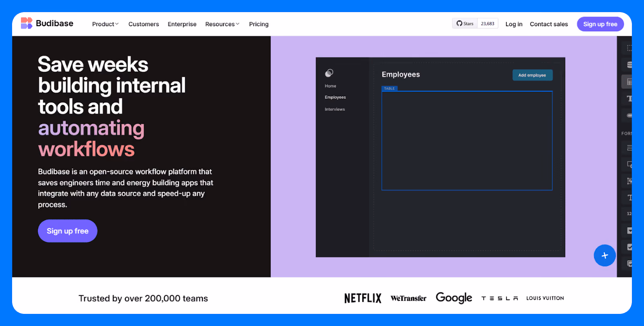Click the NETFLIX logo
Screen dimensions: 644x326
363,298
